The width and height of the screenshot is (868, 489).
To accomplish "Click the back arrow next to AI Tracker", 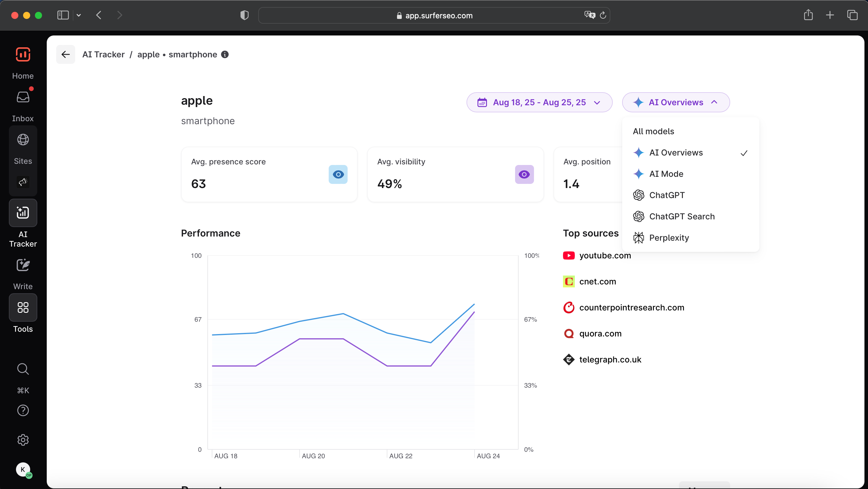I will point(66,55).
